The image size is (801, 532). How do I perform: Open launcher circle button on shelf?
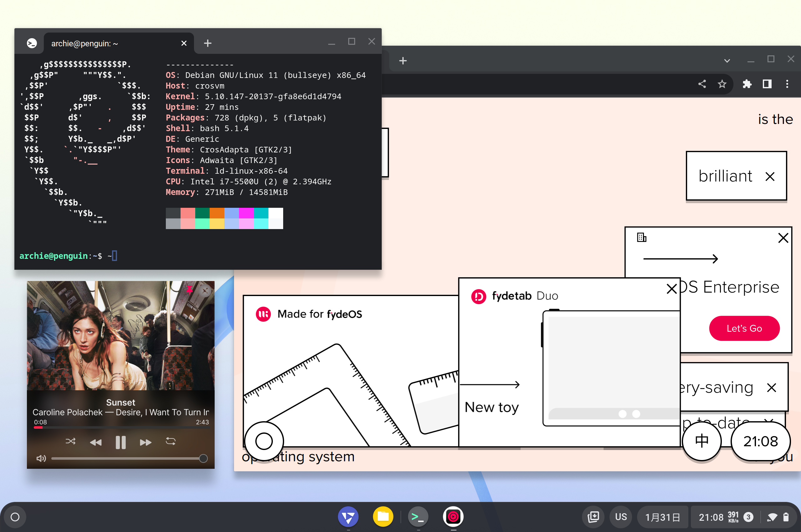click(x=15, y=517)
